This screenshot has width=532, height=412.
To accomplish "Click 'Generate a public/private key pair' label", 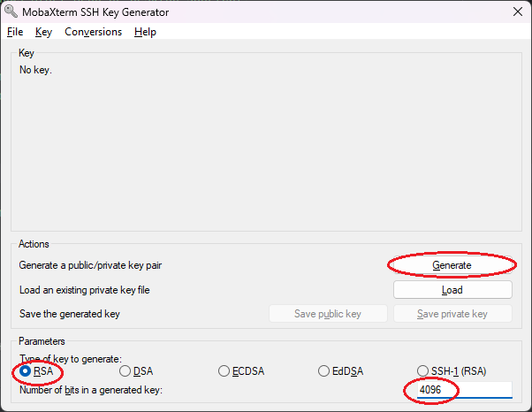I will click(x=90, y=265).
